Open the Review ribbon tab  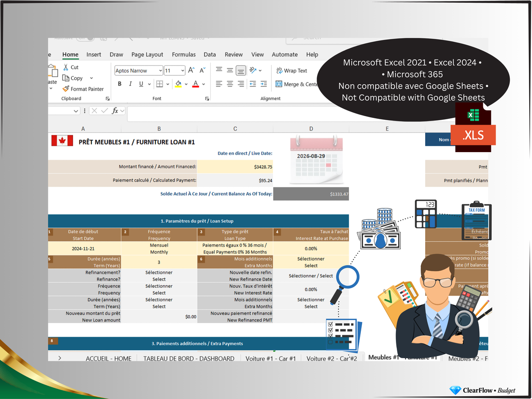[234, 55]
